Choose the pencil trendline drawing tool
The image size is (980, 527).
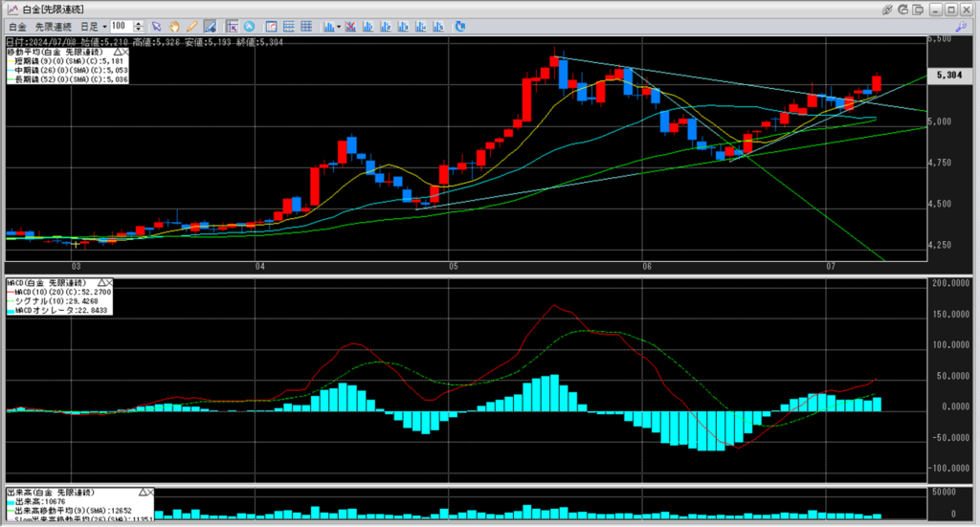point(191,26)
